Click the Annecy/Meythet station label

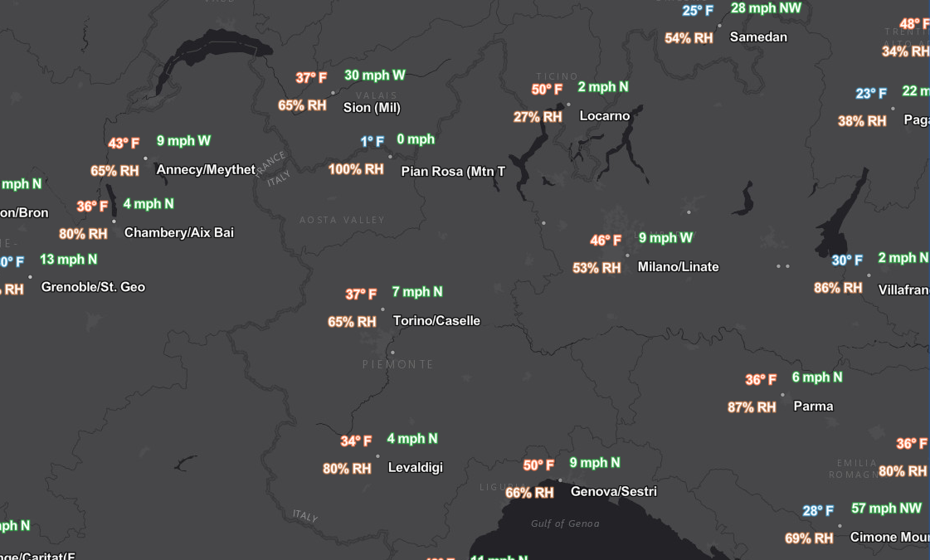point(206,170)
